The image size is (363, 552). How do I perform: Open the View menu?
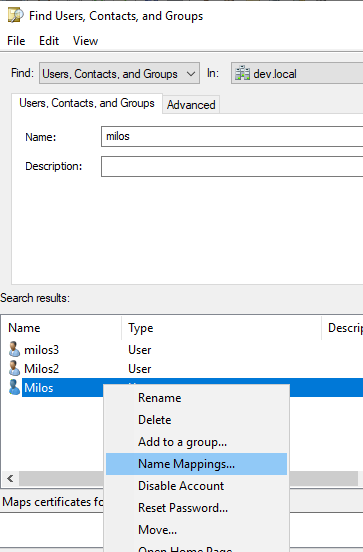tap(86, 41)
